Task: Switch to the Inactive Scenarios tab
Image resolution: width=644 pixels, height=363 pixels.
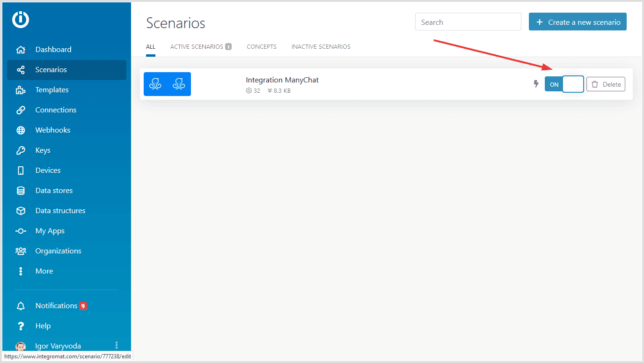Action: pos(321,47)
